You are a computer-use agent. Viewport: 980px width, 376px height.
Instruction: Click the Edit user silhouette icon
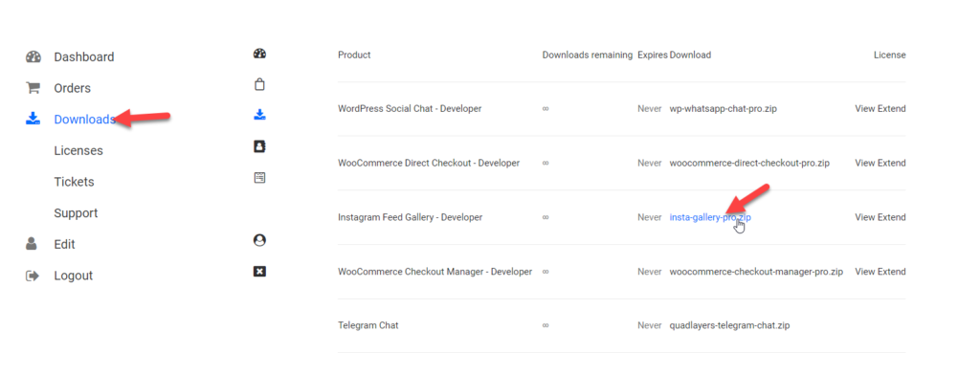pos(32,244)
